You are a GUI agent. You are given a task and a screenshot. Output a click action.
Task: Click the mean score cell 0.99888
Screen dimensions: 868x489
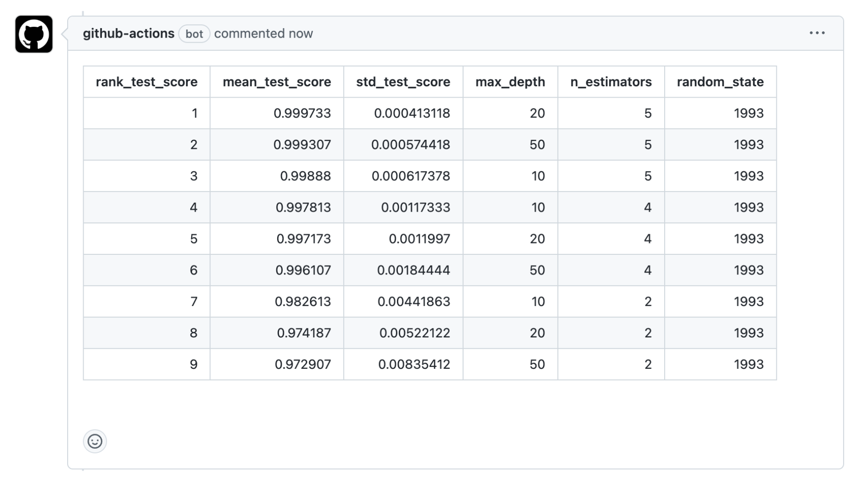coord(277,176)
